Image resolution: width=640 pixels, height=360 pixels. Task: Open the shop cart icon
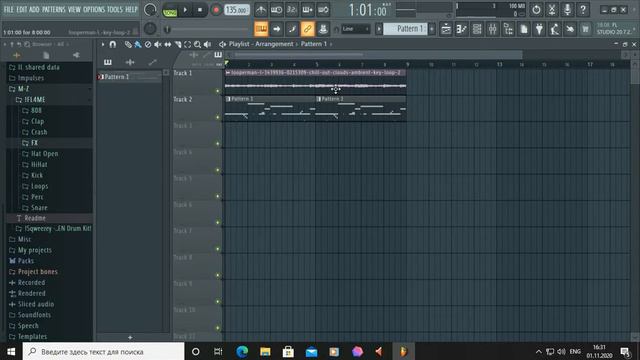coord(585,29)
